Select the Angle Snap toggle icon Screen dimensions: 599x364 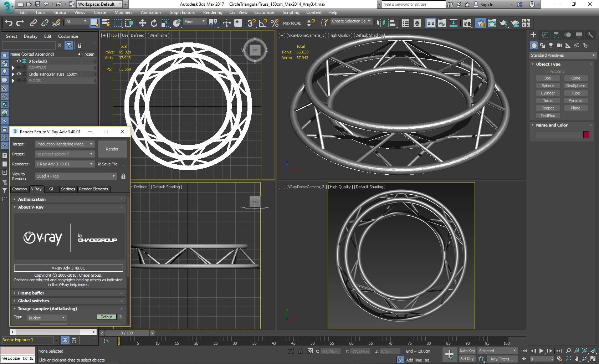[263, 23]
